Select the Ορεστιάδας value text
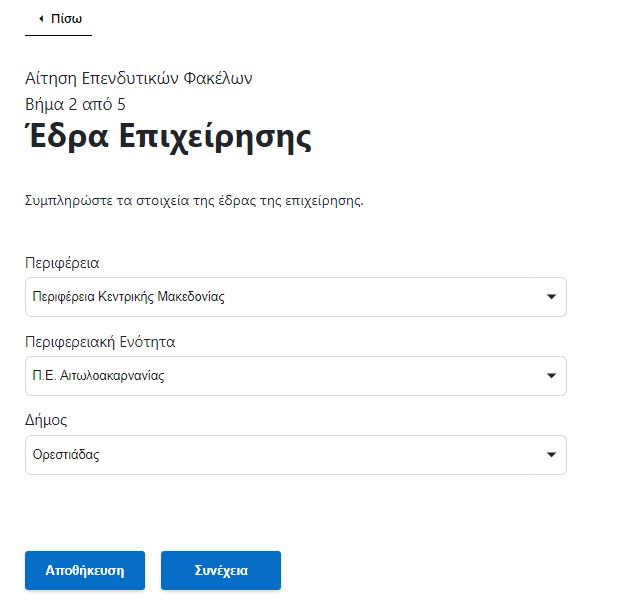The image size is (622, 608). [66, 455]
